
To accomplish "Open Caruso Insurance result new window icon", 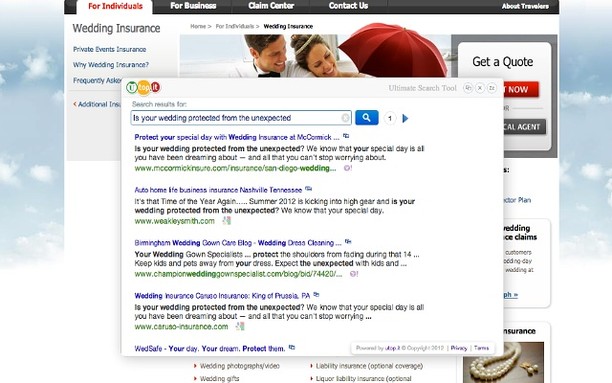I will tap(316, 294).
